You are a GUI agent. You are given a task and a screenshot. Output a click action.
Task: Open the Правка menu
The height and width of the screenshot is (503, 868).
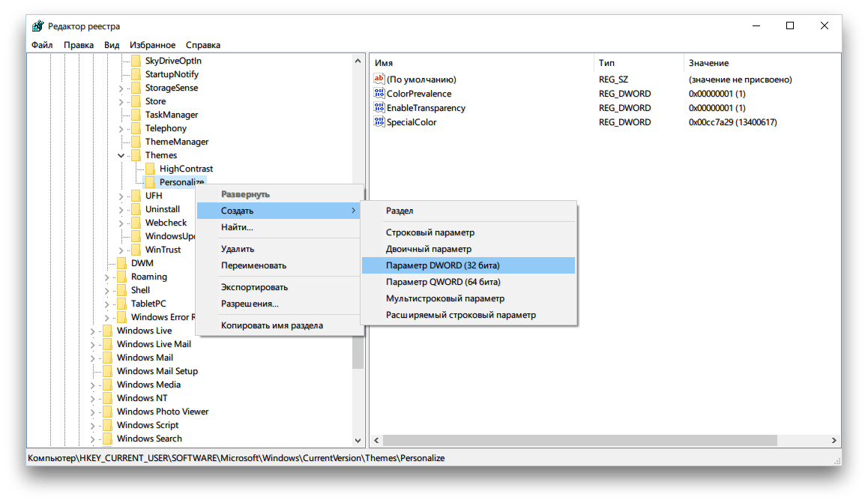79,45
